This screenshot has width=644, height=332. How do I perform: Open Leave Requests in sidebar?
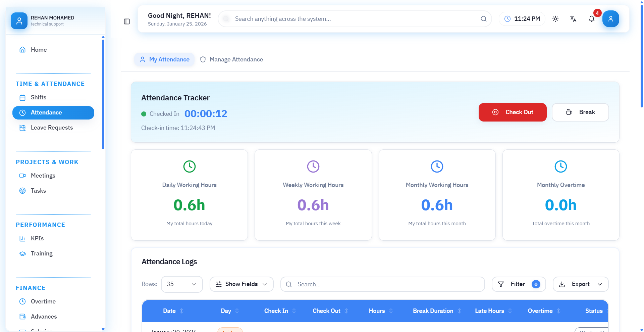point(52,128)
